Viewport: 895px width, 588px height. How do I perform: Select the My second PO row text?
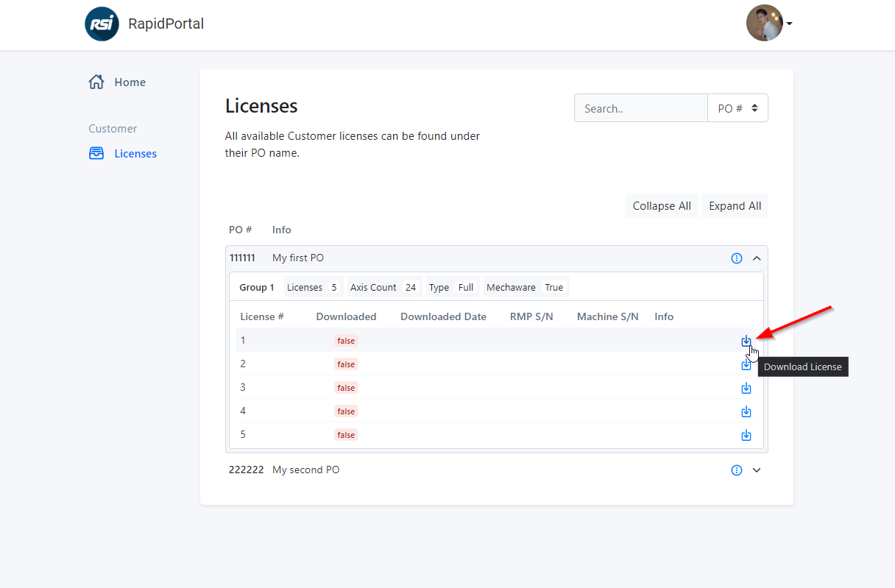(306, 470)
